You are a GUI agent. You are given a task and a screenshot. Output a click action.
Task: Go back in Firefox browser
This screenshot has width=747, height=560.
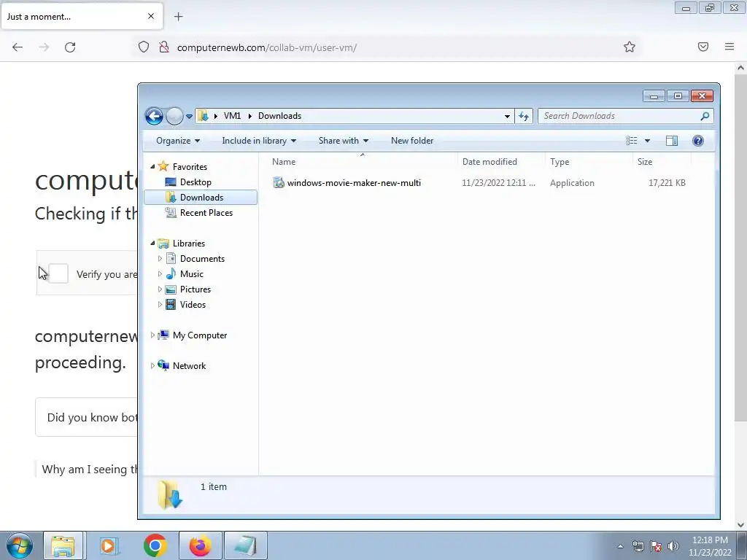click(18, 47)
